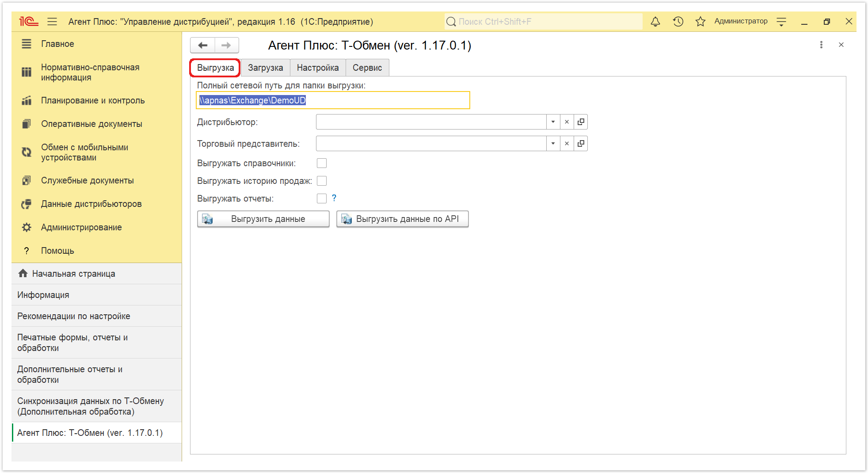868x473 pixels.
Task: Click the Данные дистрибьюторов icon
Action: click(27, 204)
